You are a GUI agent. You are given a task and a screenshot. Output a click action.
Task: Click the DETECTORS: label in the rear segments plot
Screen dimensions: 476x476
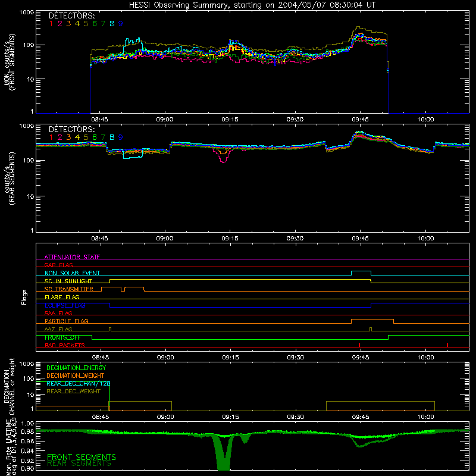71,129
